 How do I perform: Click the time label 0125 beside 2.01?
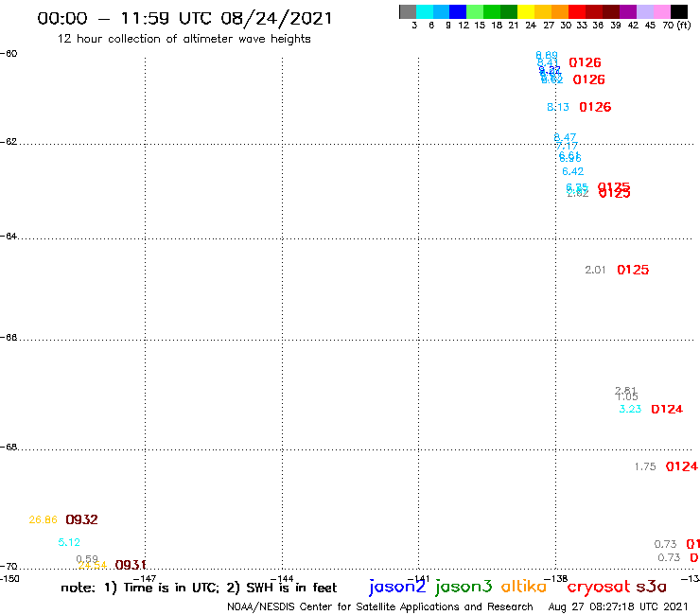tap(633, 270)
